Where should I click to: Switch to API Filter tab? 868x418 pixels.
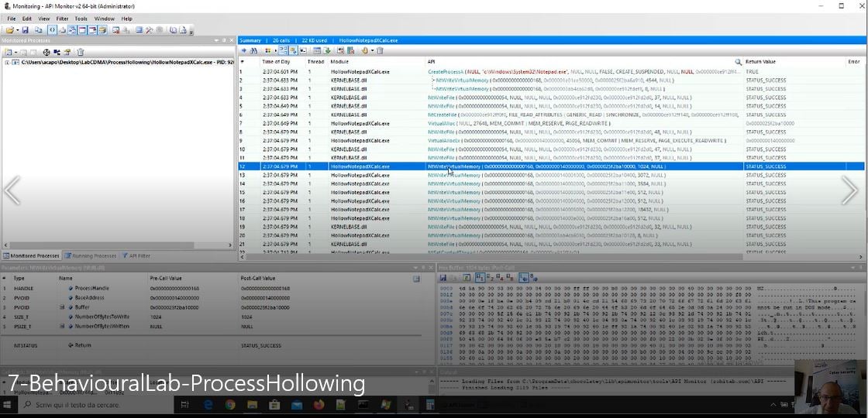[136, 256]
